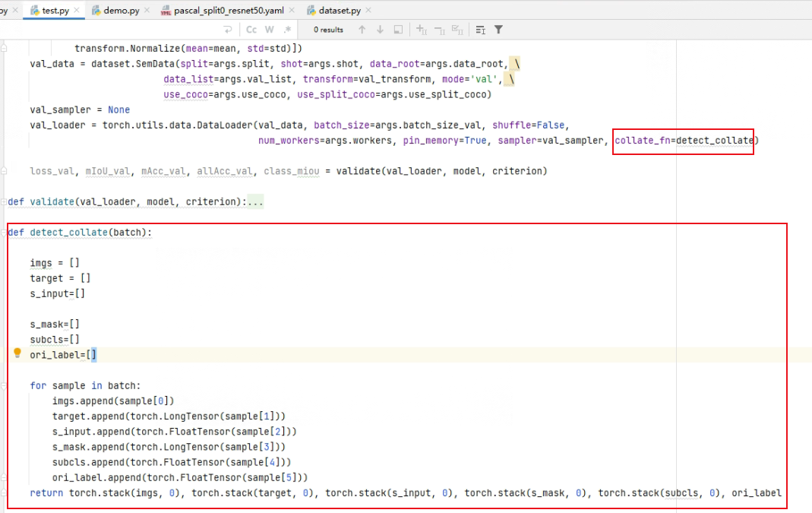Click 'num_workers=args.workers' argument
This screenshot has width=812, height=513.
tap(325, 141)
